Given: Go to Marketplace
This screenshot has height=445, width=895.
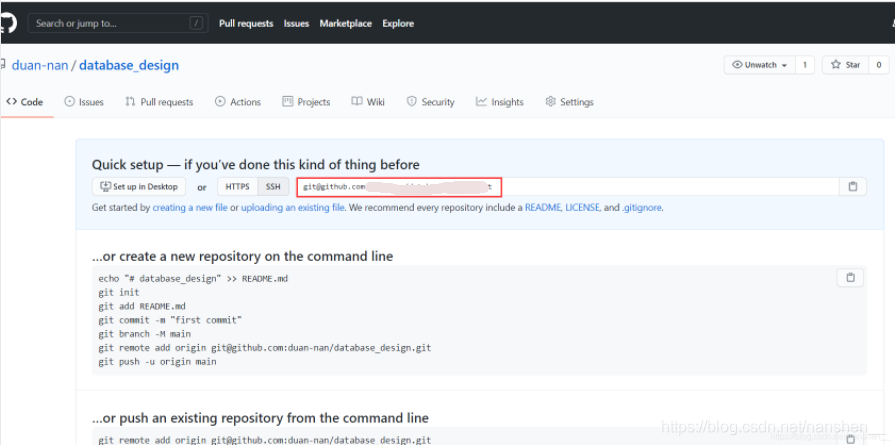Looking at the screenshot, I should pos(345,23).
